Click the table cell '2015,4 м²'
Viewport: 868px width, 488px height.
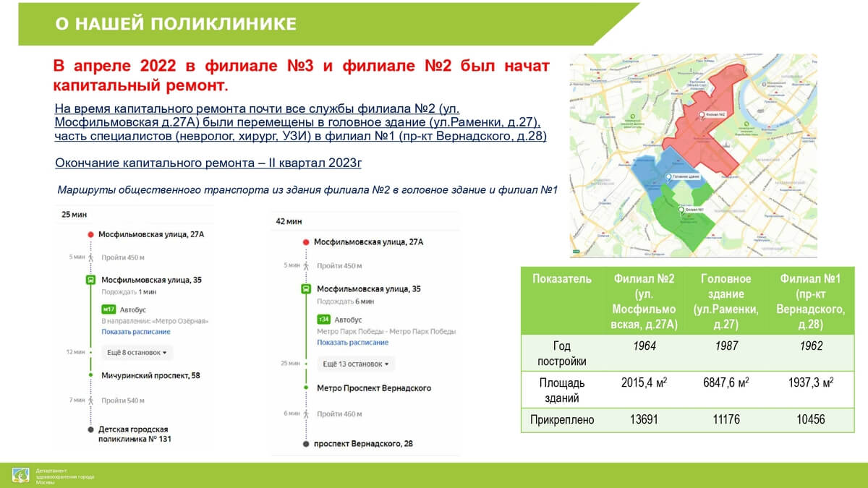644,382
